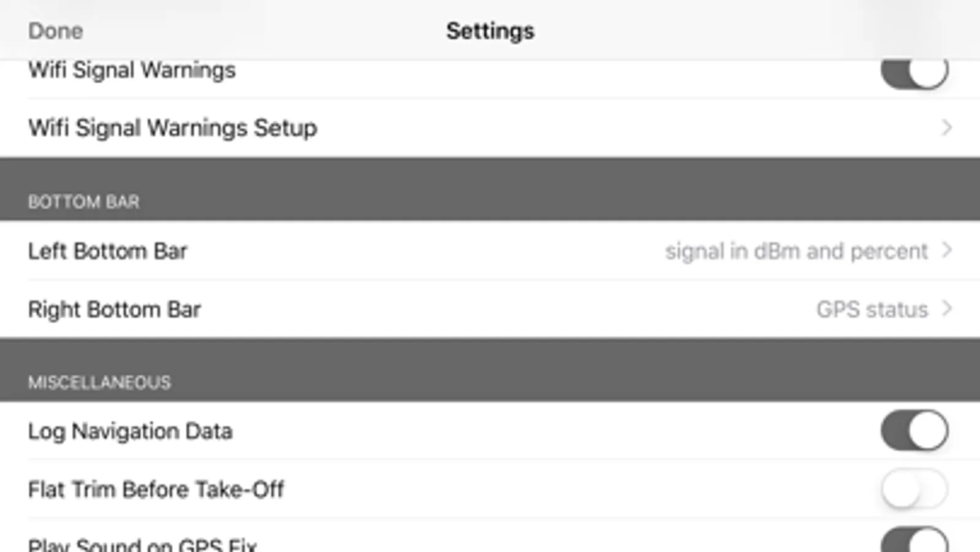The width and height of the screenshot is (980, 552).
Task: Toggle the Play Sound on GPS Fix switch
Action: [914, 541]
